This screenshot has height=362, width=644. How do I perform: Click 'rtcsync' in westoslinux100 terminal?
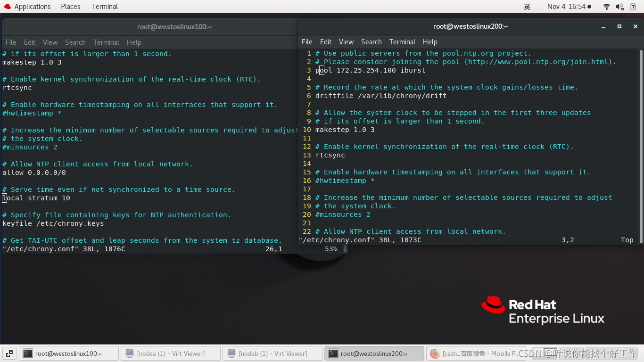17,88
